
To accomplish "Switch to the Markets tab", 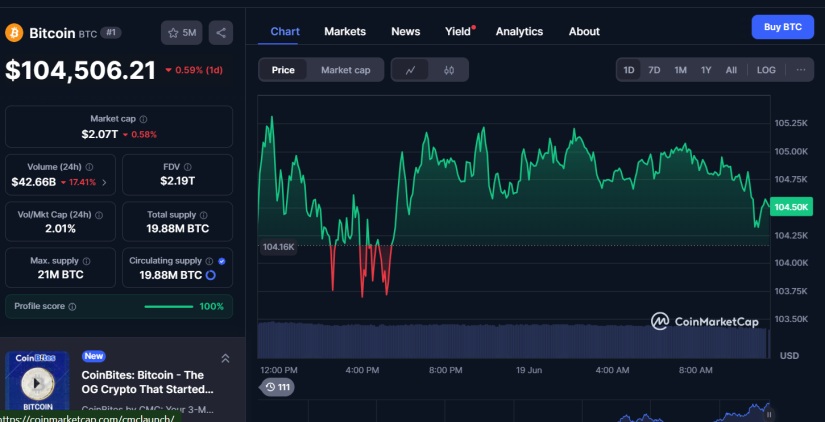I will [x=345, y=32].
